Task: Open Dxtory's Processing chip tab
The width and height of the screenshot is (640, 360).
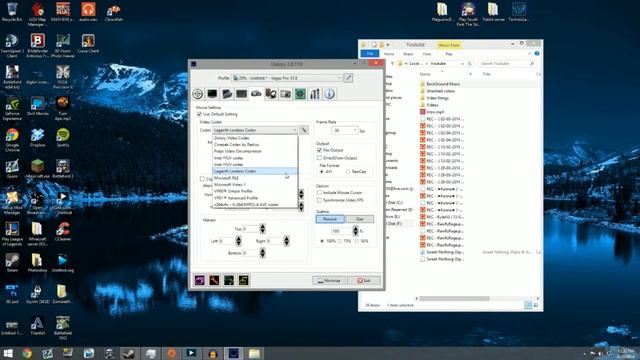Action: pos(300,94)
